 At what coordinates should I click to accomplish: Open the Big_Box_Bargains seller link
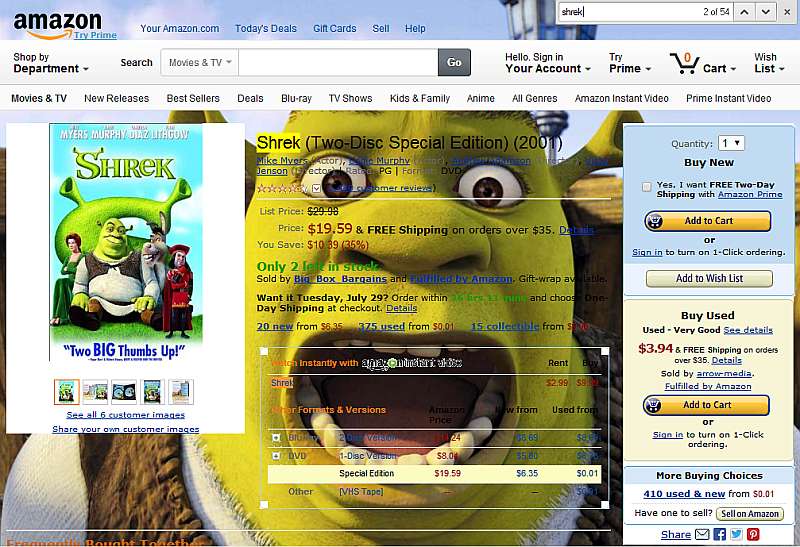tap(340, 279)
